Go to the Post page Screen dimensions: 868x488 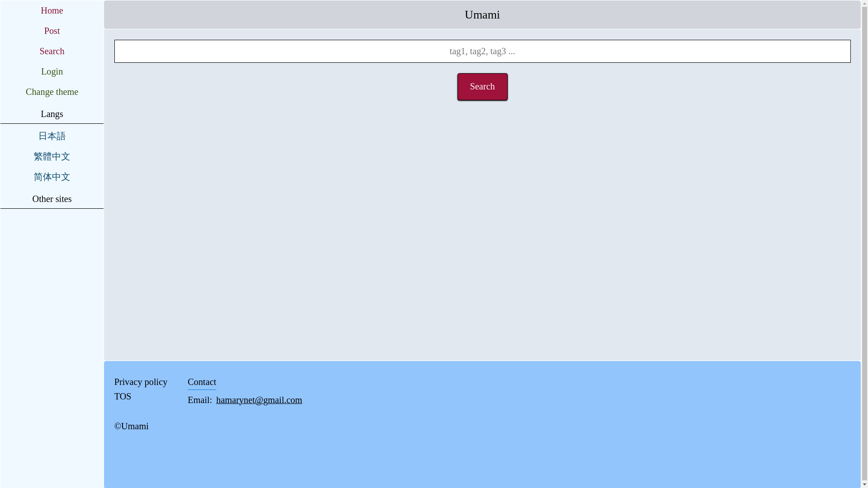pyautogui.click(x=52, y=31)
